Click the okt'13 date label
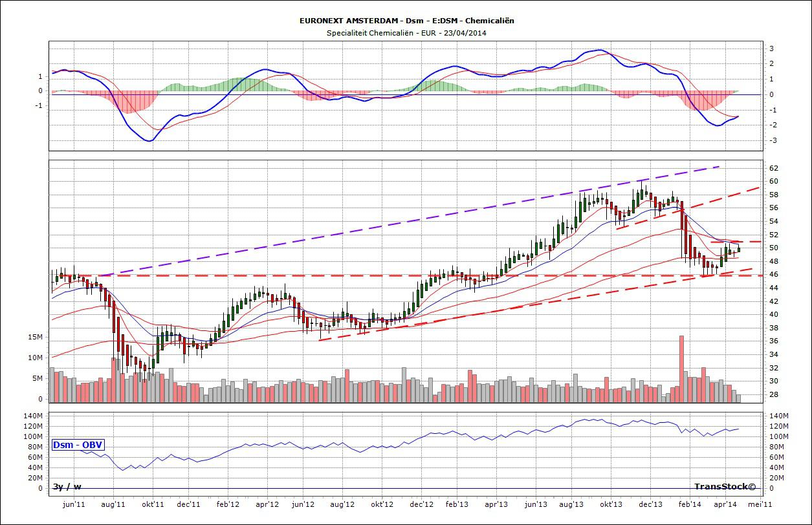This screenshot has height=525, width=812. (611, 504)
